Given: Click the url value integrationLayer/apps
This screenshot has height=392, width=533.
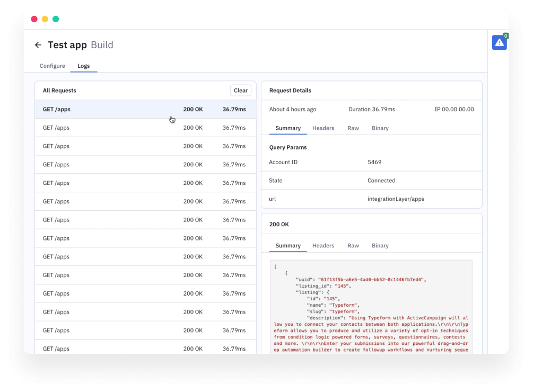Looking at the screenshot, I should (396, 199).
